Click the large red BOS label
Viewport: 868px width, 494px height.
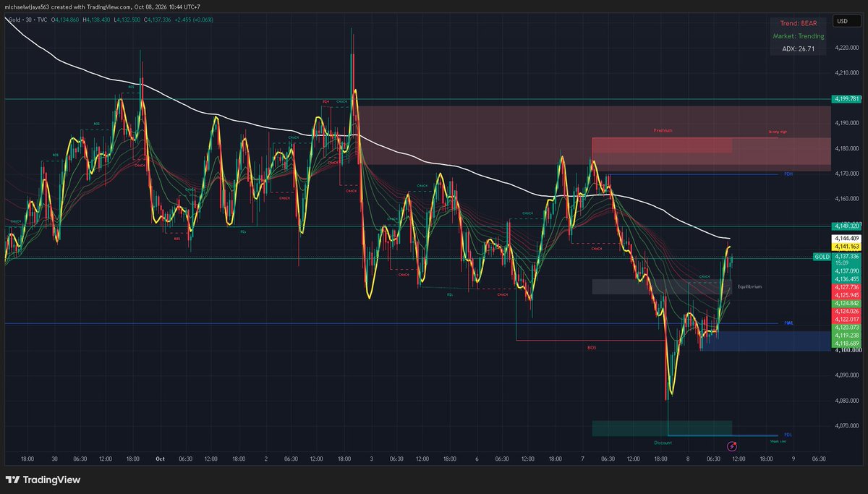coord(592,347)
